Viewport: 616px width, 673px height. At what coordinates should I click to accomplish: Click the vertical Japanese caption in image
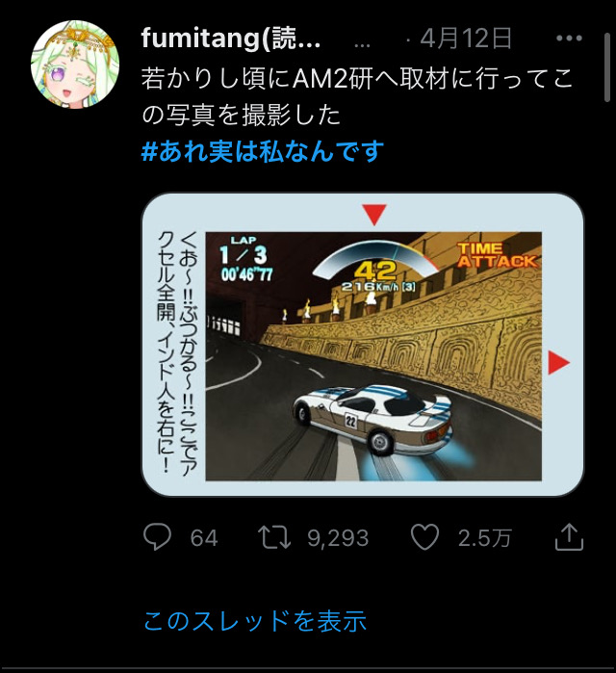click(178, 353)
